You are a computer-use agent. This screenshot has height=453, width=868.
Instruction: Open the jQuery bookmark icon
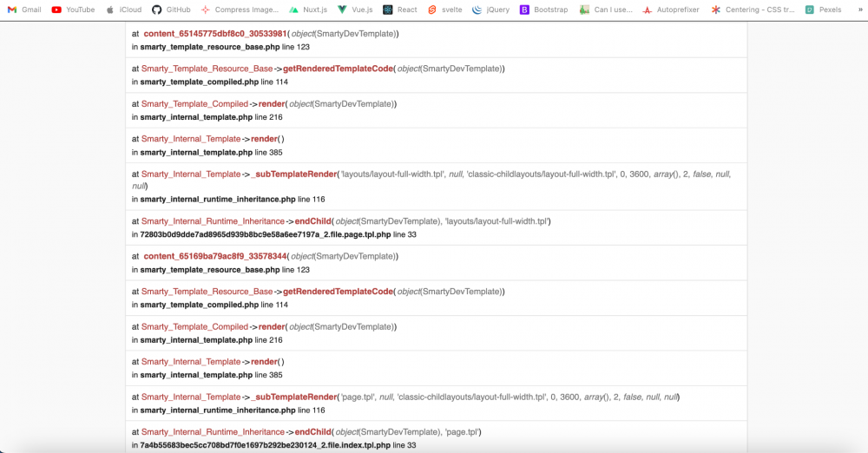point(477,10)
